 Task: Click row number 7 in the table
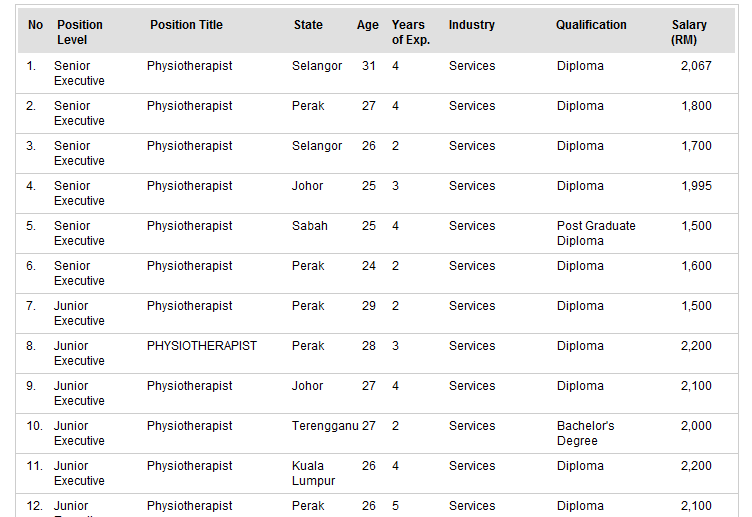(x=31, y=306)
